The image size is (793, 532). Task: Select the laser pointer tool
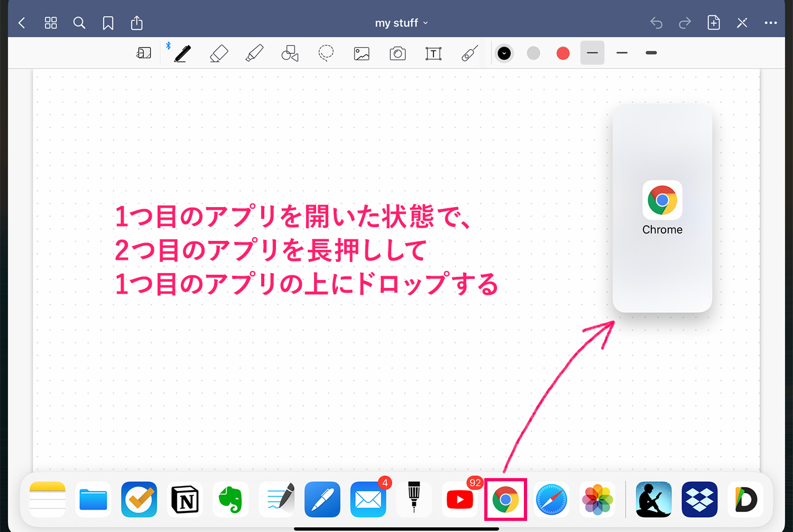pos(469,53)
